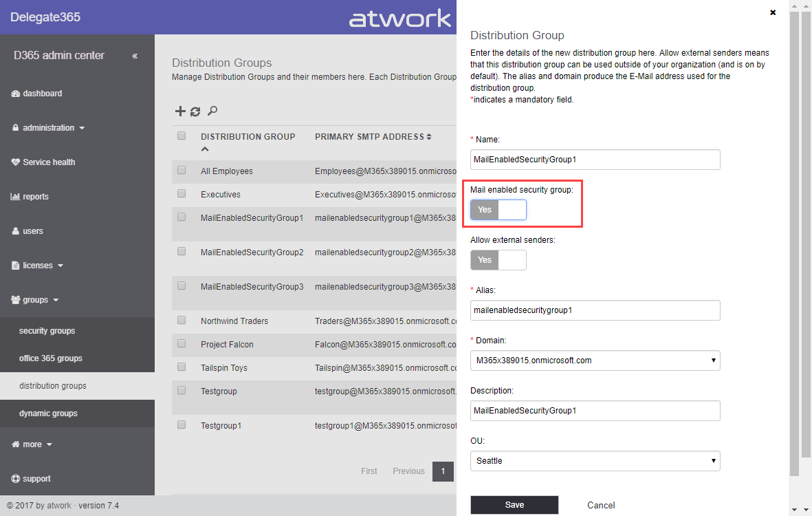This screenshot has width=812, height=516.
Task: Open the OU dropdown showing Seattle
Action: click(595, 460)
